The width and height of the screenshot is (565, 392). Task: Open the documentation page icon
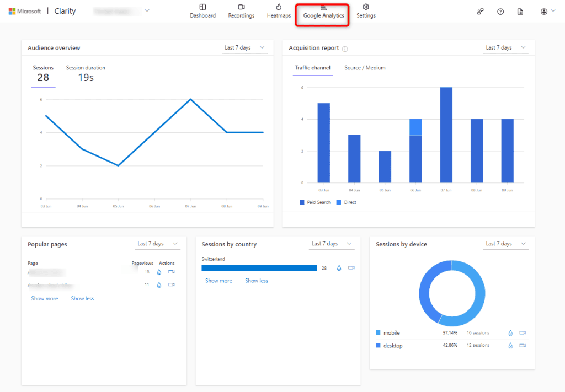coord(520,11)
